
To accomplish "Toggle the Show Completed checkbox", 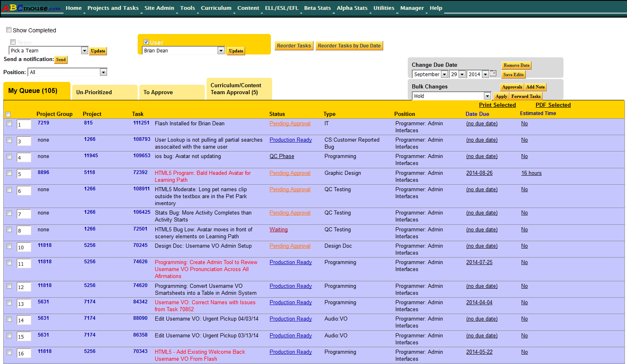I will [9, 30].
